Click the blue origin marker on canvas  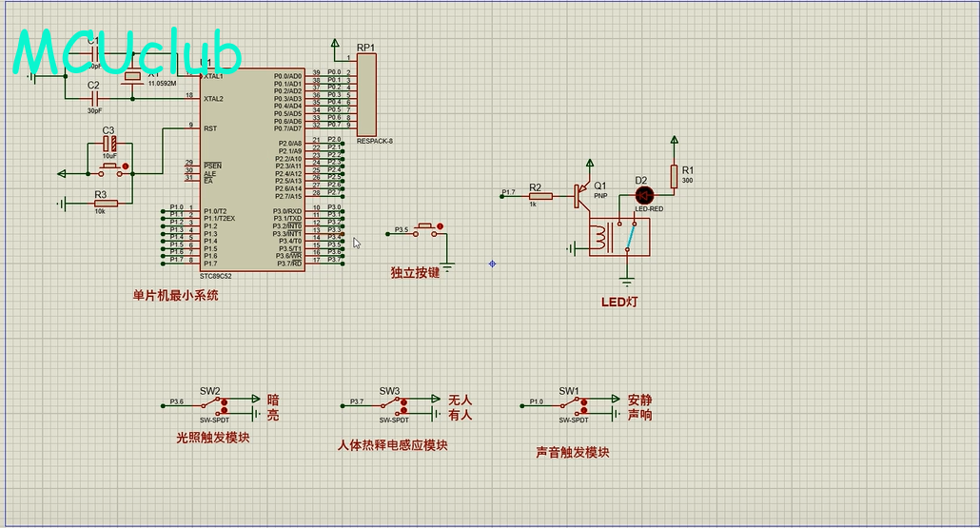pyautogui.click(x=492, y=264)
